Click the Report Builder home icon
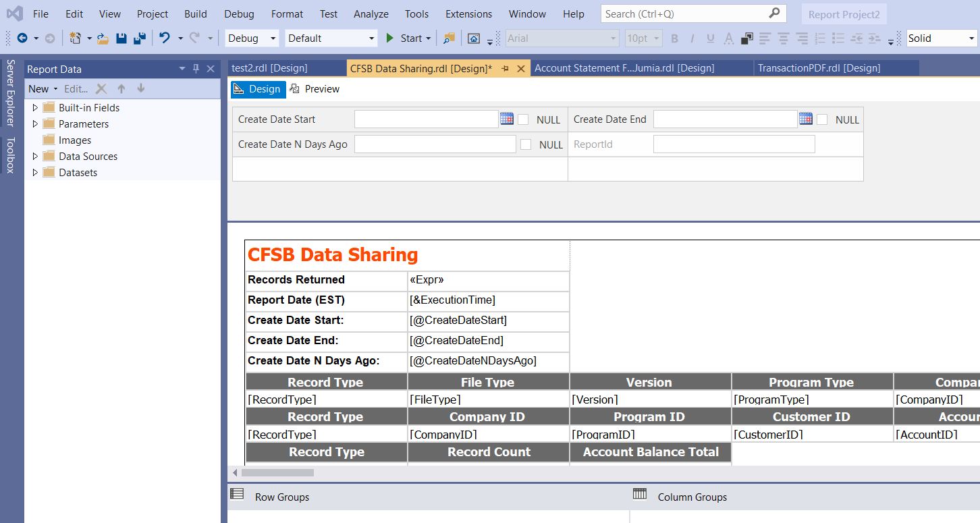 [474, 38]
